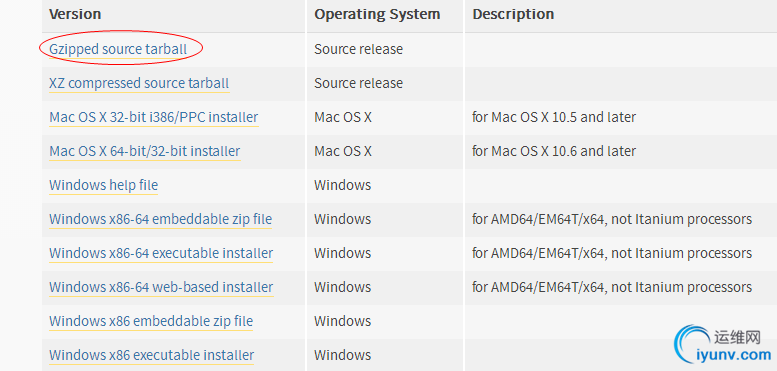Open the Gzipped source tarball link
Screen dimensions: 777x371
pos(118,50)
